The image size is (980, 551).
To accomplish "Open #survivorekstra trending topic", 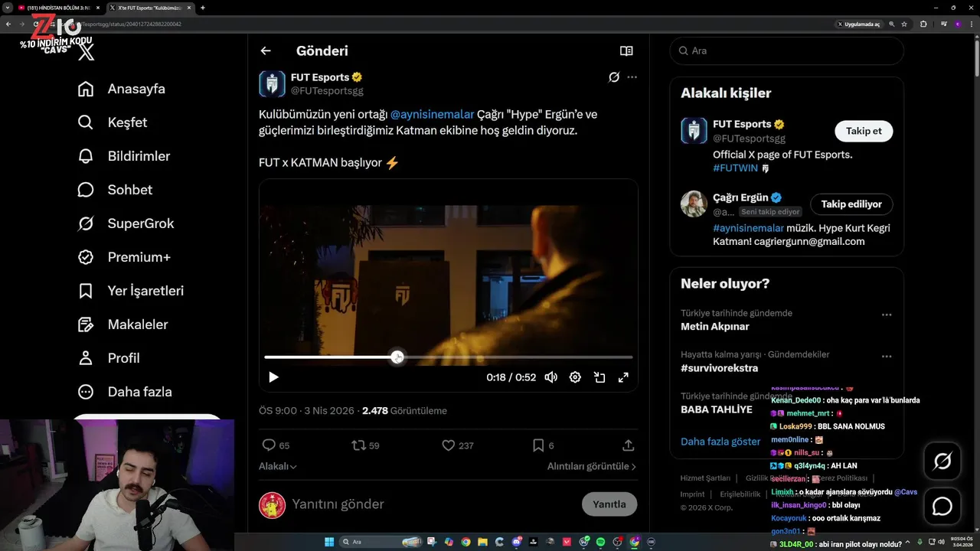I will tap(719, 368).
